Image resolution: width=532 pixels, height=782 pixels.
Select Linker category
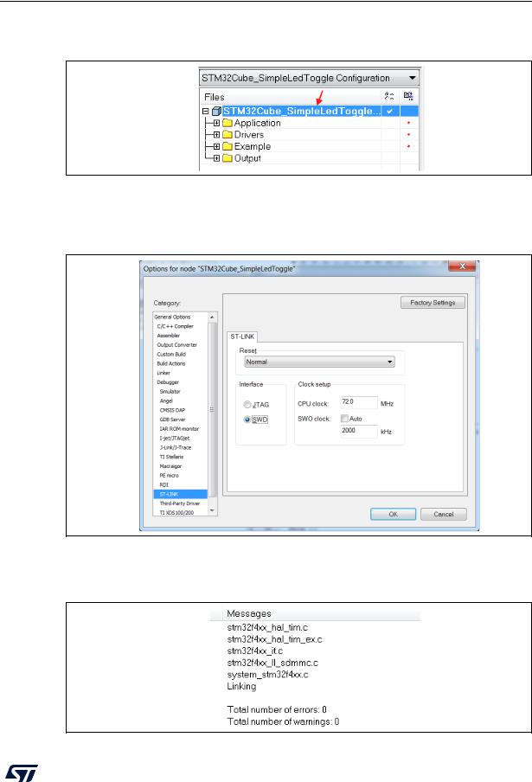point(163,373)
